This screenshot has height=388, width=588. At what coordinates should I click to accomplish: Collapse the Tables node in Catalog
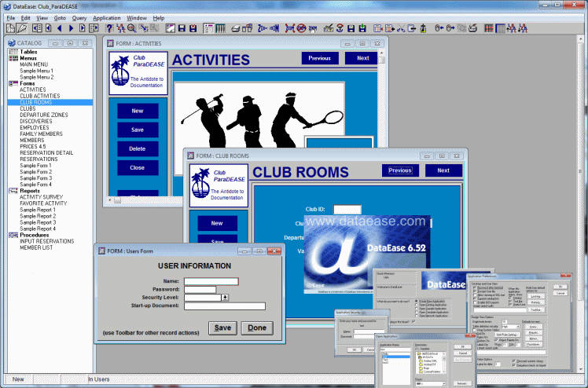[13, 52]
